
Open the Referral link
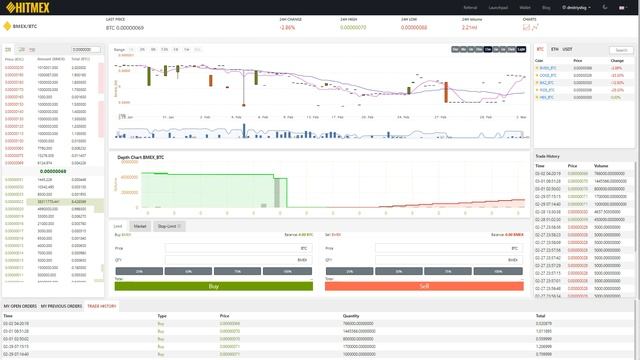click(x=470, y=7)
